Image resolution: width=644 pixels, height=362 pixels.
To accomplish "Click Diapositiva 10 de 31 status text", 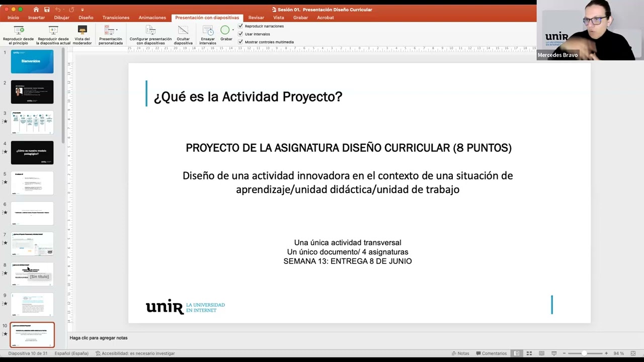I will [x=28, y=353].
